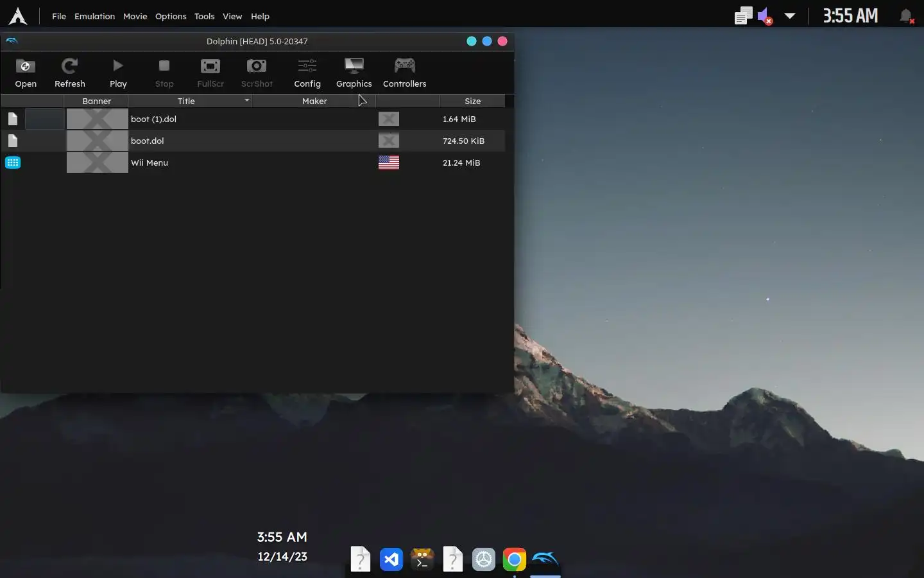Open the Config settings

click(307, 73)
